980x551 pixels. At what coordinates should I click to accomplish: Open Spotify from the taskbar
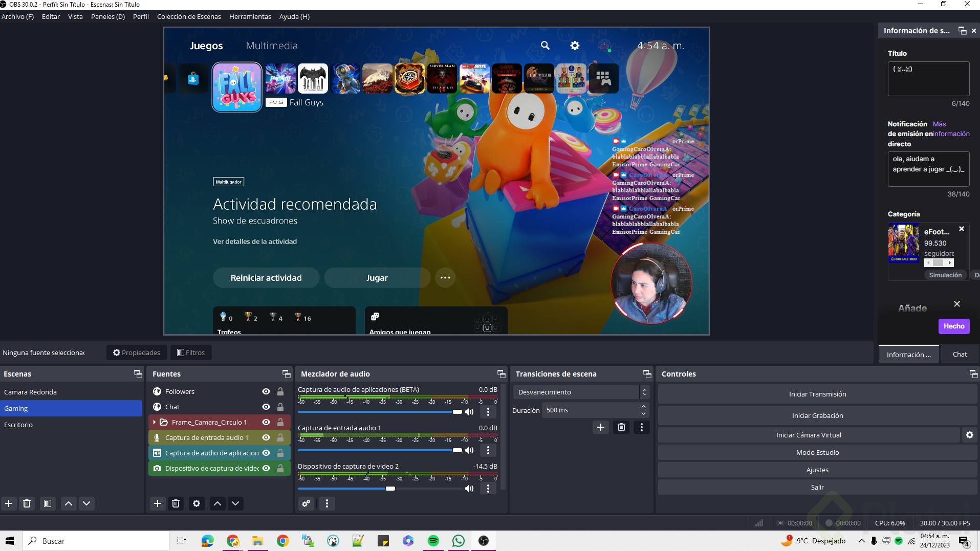[433, 541]
